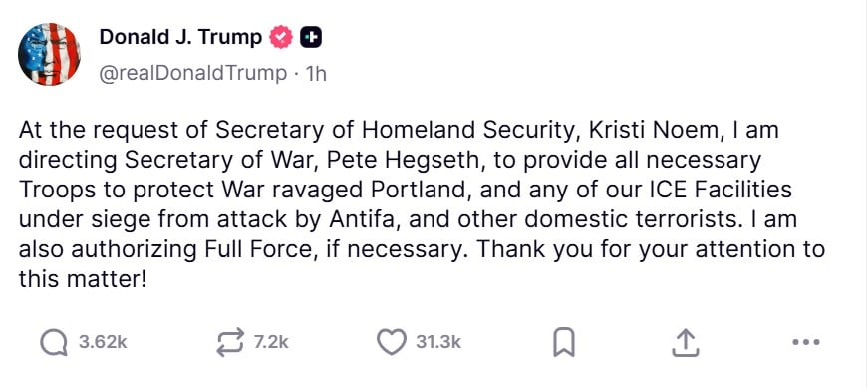Bookmark this post
The image size is (868, 388).
(564, 342)
